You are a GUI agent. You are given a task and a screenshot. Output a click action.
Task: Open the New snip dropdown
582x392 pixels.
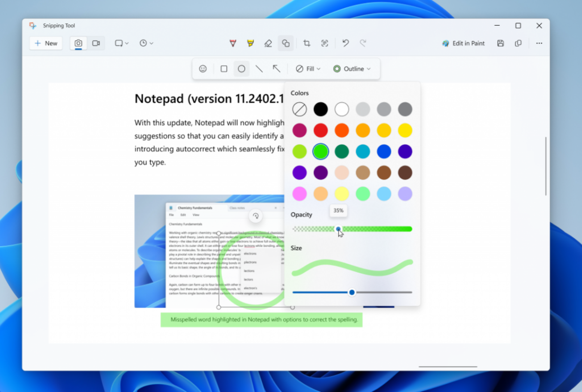tap(121, 43)
